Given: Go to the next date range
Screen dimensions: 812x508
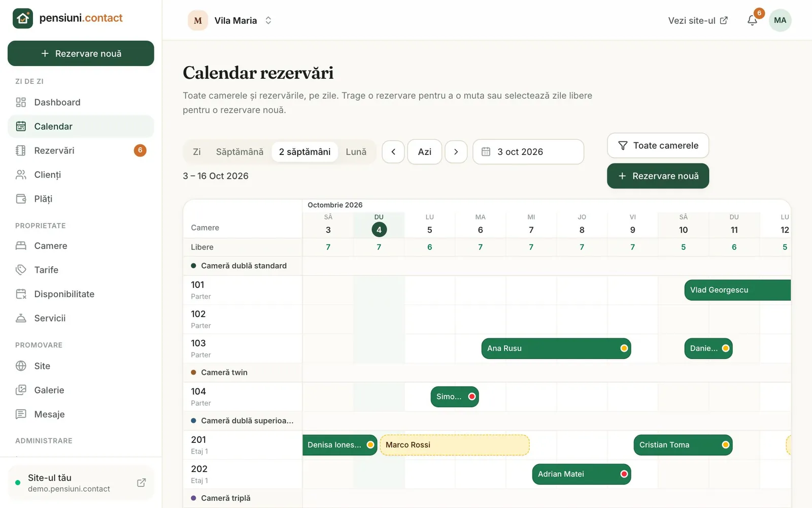Looking at the screenshot, I should pos(456,152).
